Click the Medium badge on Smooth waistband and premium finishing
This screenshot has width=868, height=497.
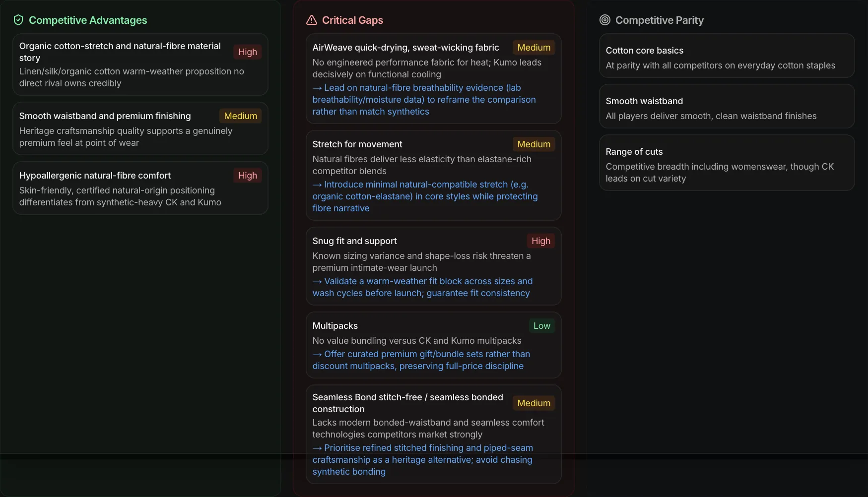coord(241,116)
